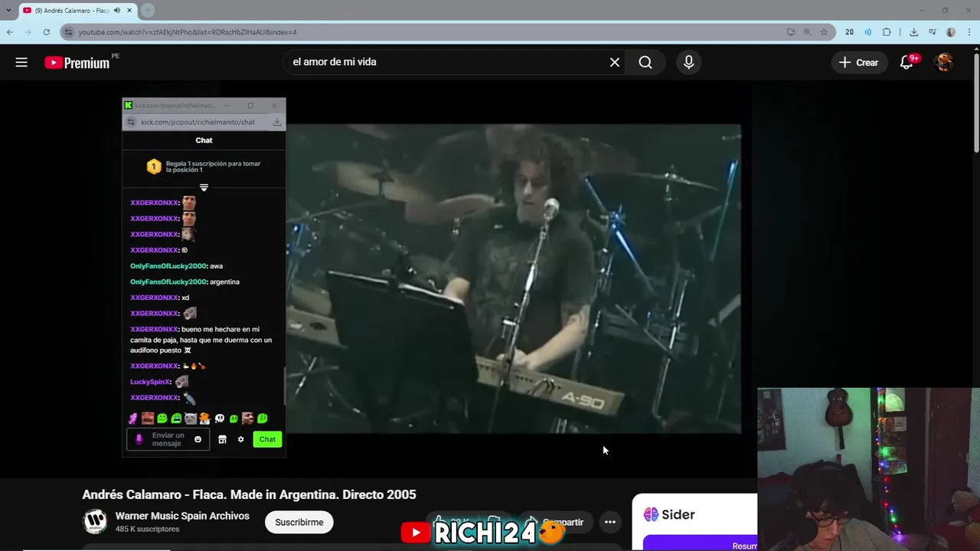Click the Sider Resumir button
This screenshot has width=980, height=551.
coord(700,543)
